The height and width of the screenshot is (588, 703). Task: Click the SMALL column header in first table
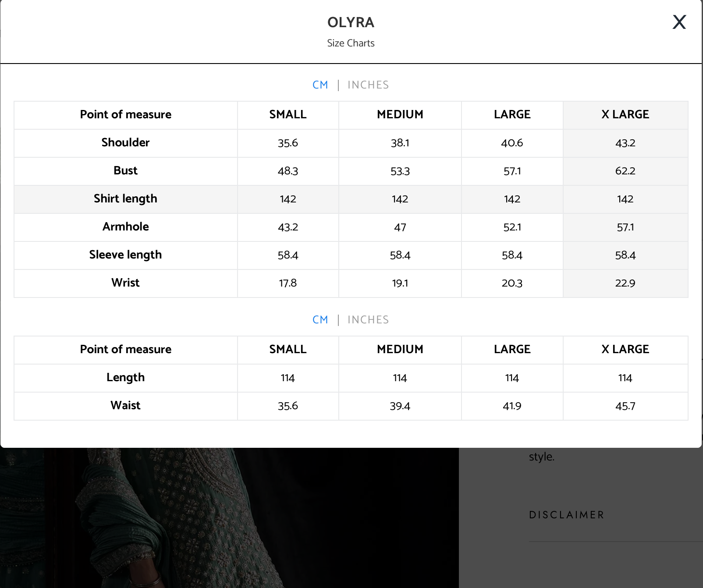click(288, 115)
